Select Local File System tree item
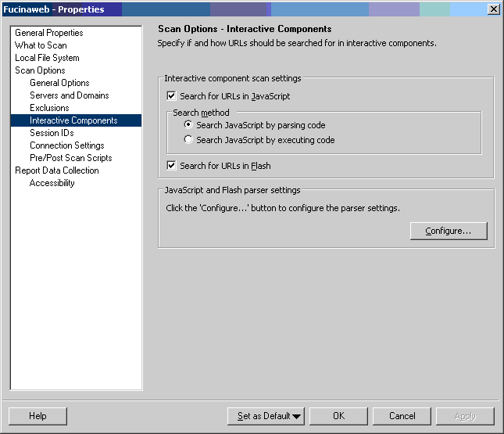The height and width of the screenshot is (434, 504). 47,58
